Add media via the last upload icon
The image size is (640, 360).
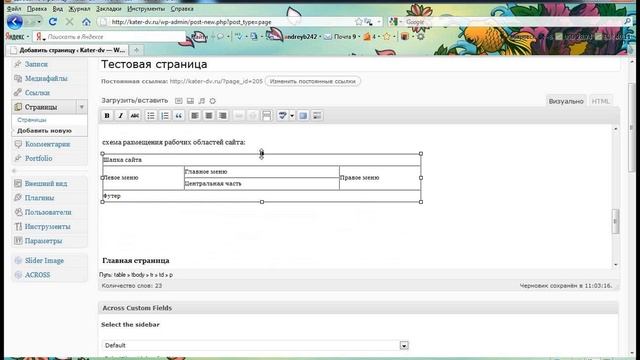coord(213,101)
